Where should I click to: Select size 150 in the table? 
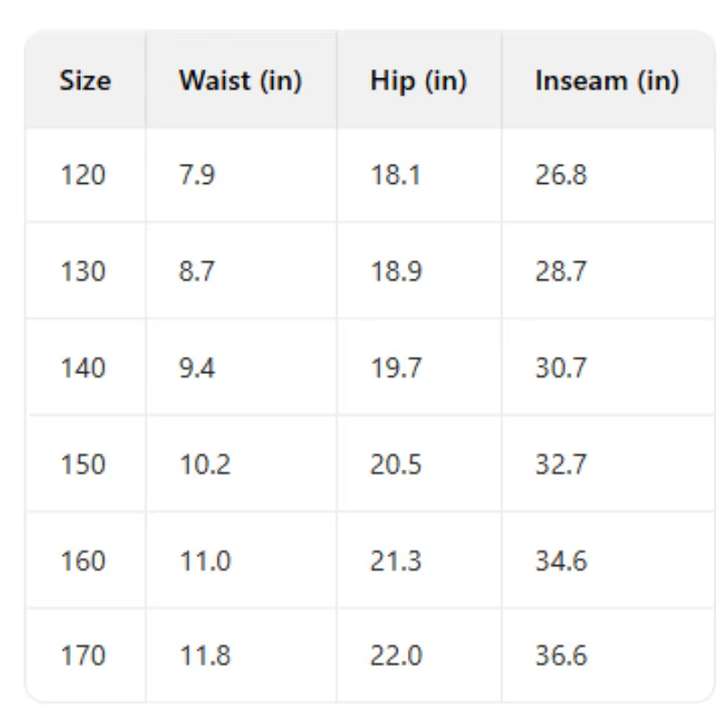[x=83, y=464]
